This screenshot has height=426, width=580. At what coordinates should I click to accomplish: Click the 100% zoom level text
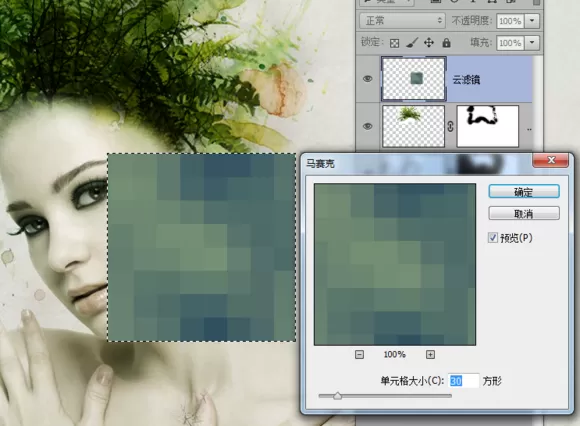coord(395,355)
